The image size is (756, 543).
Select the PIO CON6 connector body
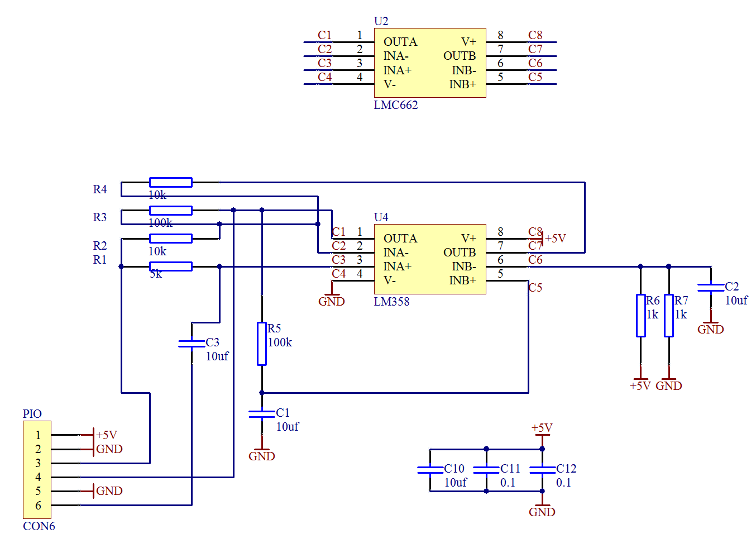coord(37,470)
